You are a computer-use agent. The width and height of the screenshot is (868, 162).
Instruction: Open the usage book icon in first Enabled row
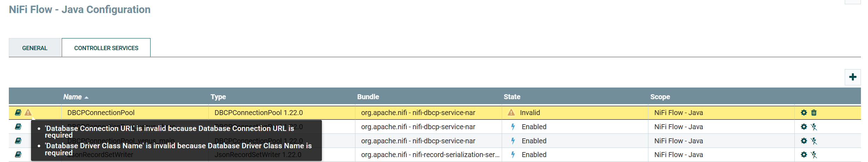[18, 127]
